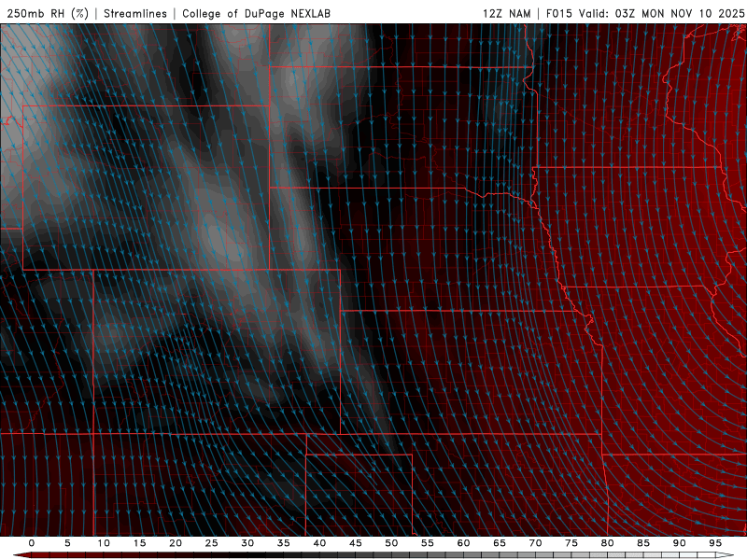The height and width of the screenshot is (560, 747).
Task: Click the '60' color bar label
Action: coord(463,543)
